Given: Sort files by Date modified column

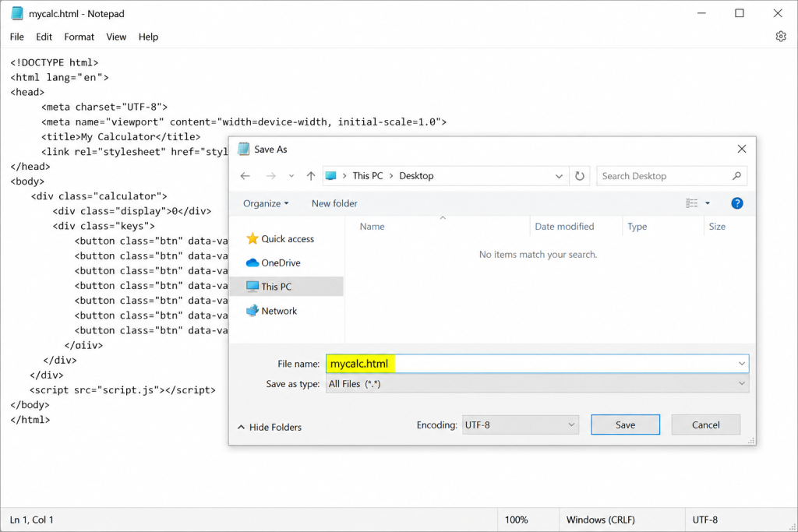Looking at the screenshot, I should point(564,227).
